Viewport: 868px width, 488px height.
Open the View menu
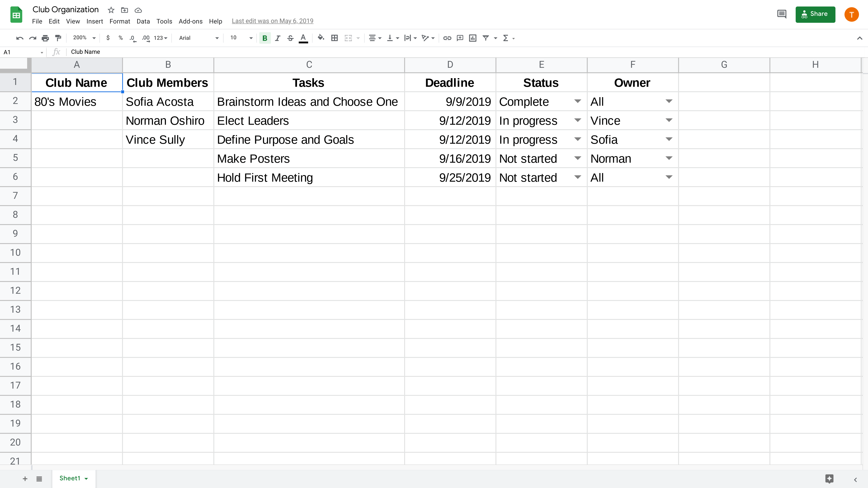73,21
